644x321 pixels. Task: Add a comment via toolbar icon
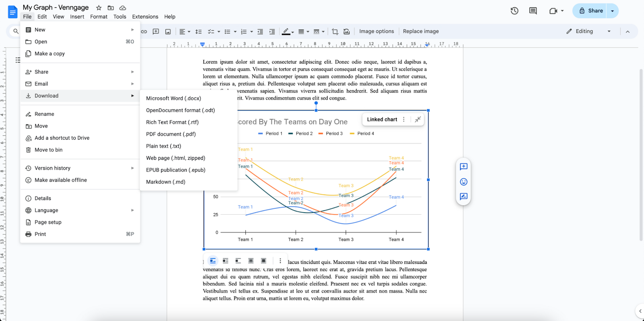click(156, 31)
